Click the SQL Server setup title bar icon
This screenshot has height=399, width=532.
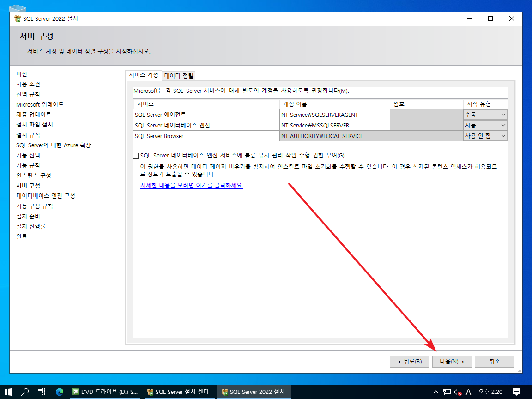pyautogui.click(x=17, y=19)
